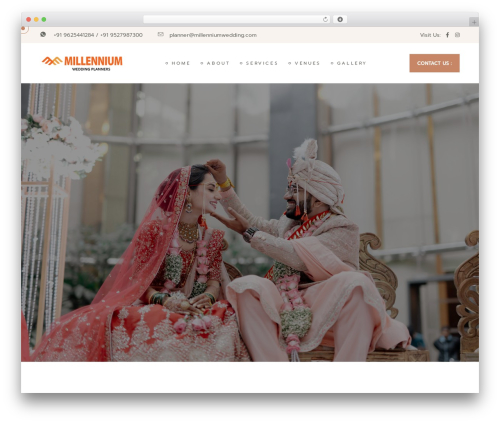
Task: Click the browser reload icon
Action: [325, 19]
